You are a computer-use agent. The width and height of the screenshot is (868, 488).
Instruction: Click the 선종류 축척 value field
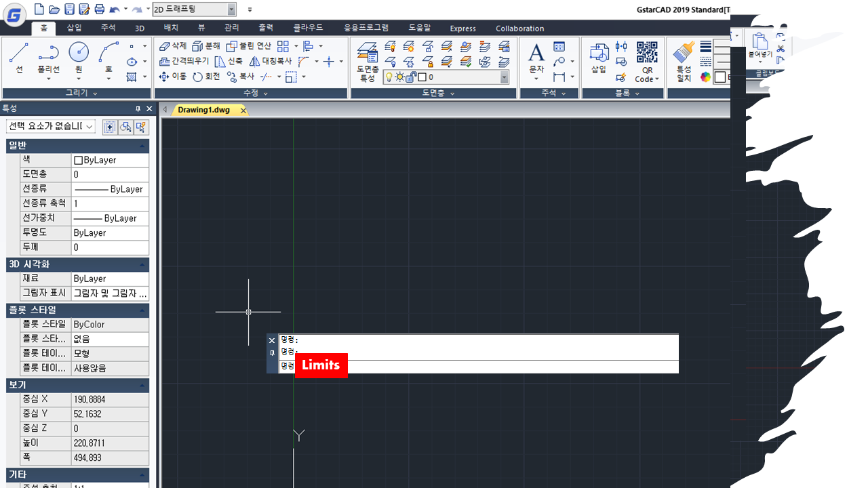[x=111, y=203]
